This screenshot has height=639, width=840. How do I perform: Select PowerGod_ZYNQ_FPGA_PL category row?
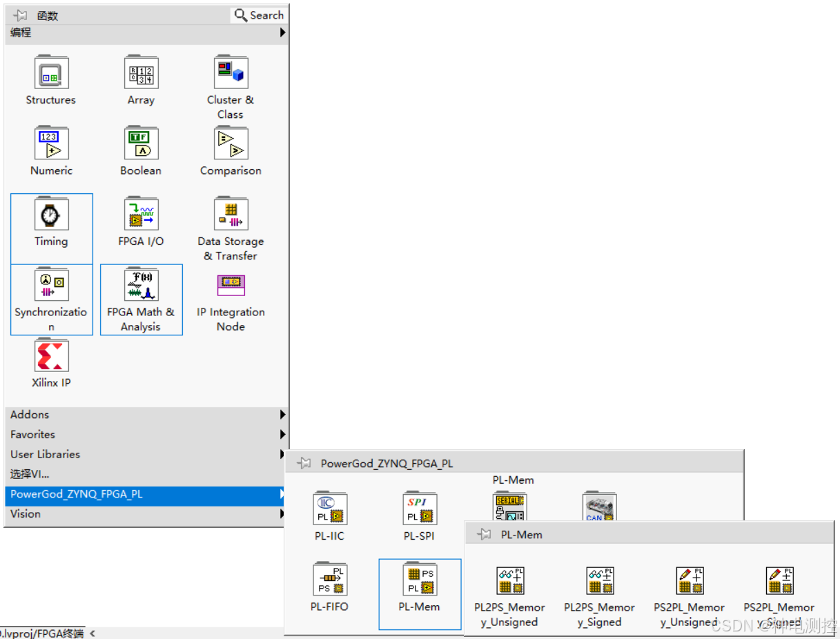146,494
